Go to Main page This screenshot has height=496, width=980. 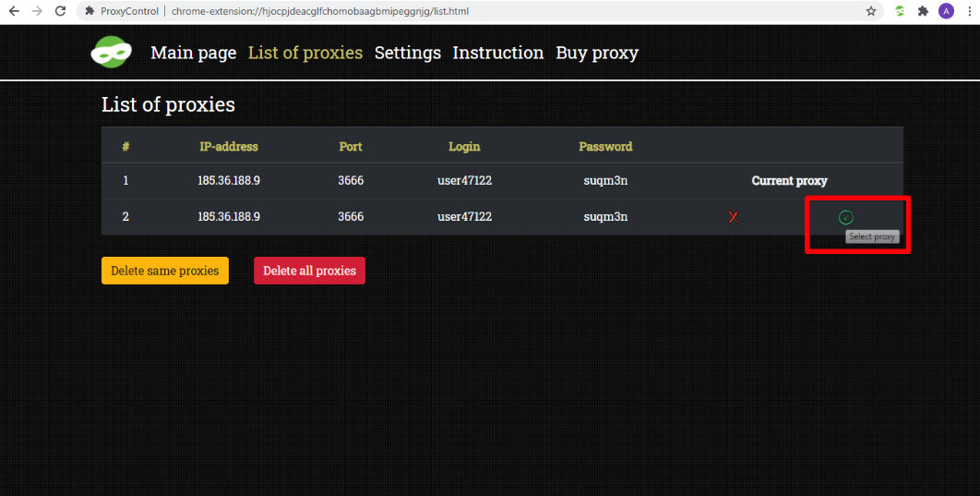(x=194, y=53)
